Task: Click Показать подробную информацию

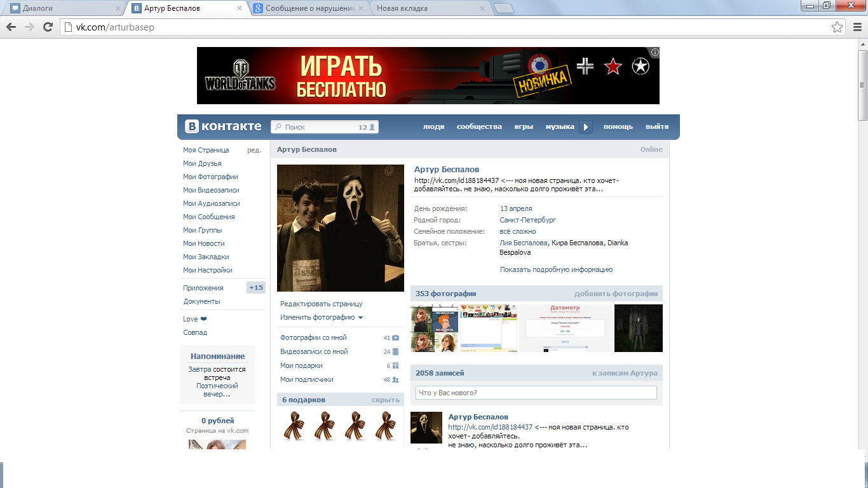Action: tap(556, 269)
